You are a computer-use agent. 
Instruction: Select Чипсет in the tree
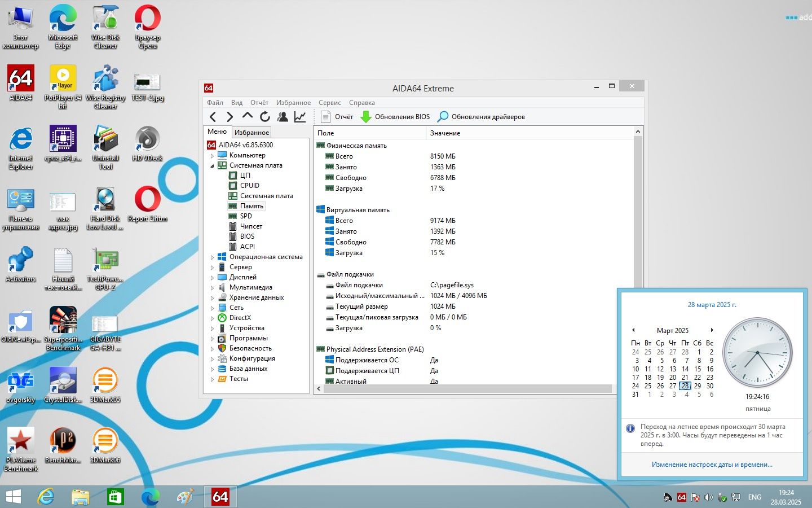(x=251, y=226)
